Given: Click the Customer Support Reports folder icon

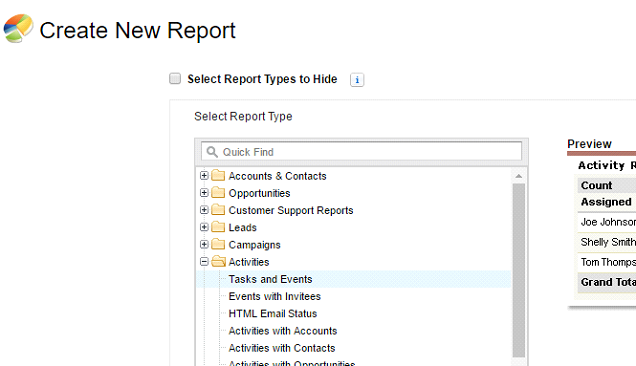Looking at the screenshot, I should [x=218, y=210].
